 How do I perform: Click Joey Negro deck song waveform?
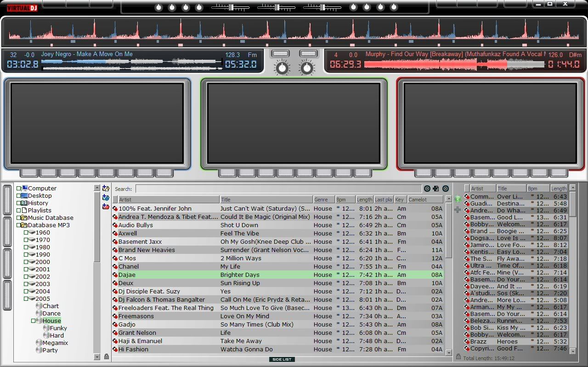[x=132, y=64]
